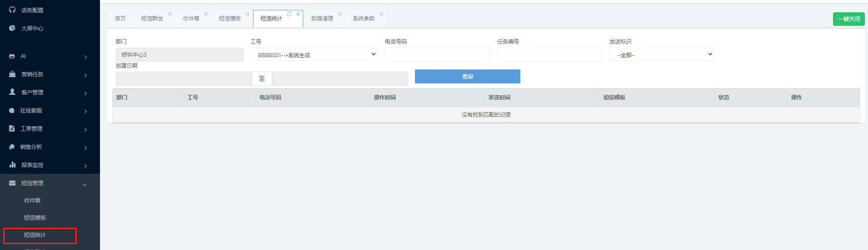This screenshot has height=250, width=868.
Task: Click the envelope icon beside 短信管理
Action: point(12,183)
